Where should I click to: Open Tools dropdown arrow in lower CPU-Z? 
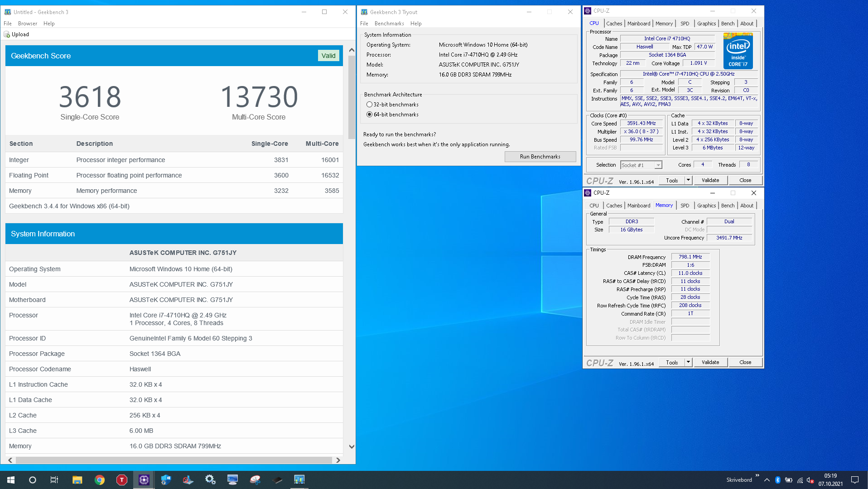(688, 362)
